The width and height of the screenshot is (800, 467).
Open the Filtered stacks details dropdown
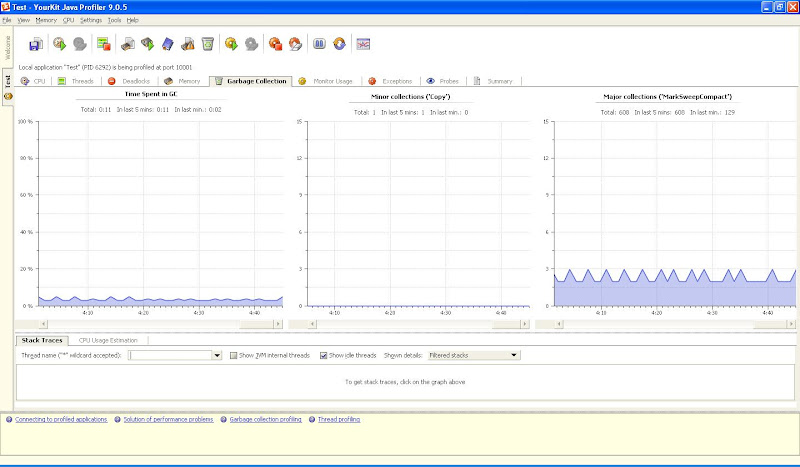[473, 355]
